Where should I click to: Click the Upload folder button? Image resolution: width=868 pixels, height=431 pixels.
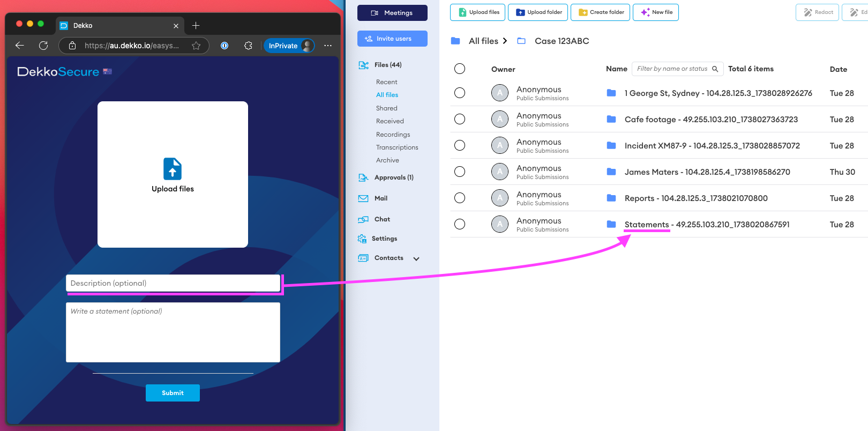(x=538, y=12)
